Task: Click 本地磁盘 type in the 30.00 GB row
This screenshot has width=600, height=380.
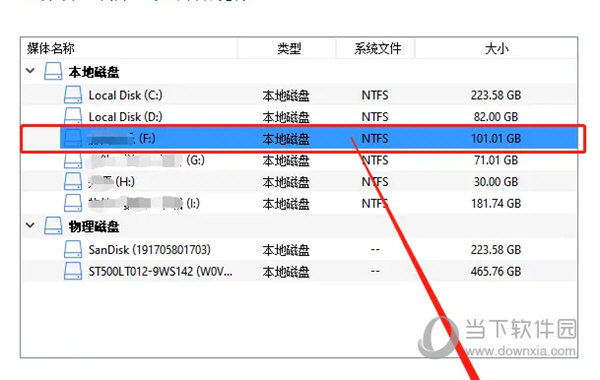Action: coord(286,182)
